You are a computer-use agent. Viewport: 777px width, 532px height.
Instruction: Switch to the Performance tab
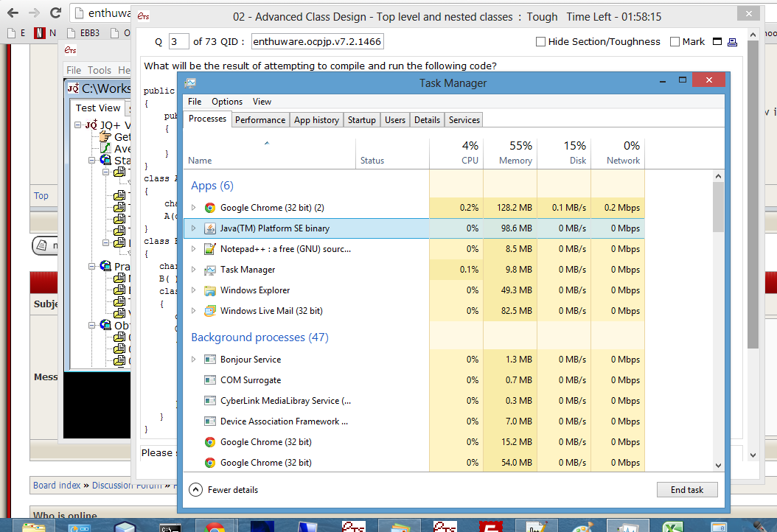click(260, 120)
